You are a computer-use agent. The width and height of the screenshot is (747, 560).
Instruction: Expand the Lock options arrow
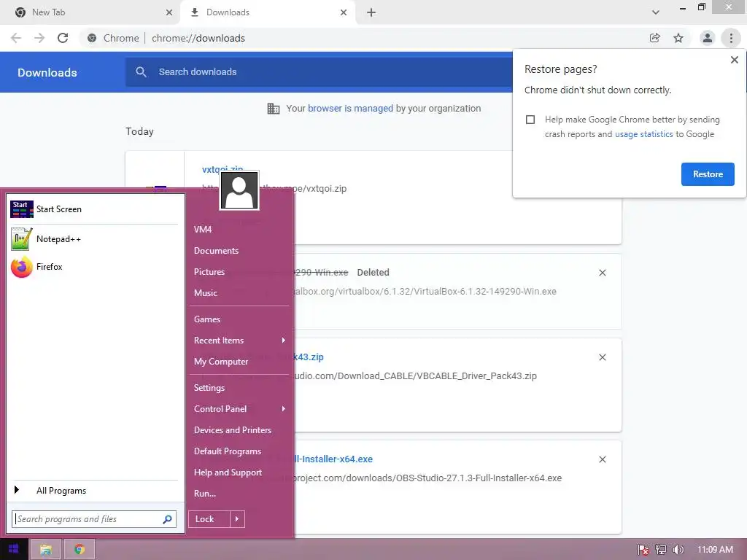click(237, 519)
